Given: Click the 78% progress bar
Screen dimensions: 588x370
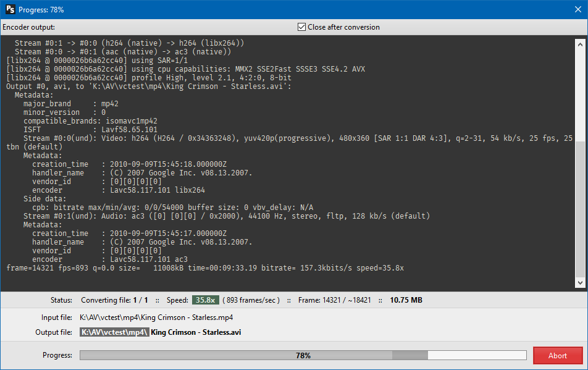Looking at the screenshot, I should point(303,355).
